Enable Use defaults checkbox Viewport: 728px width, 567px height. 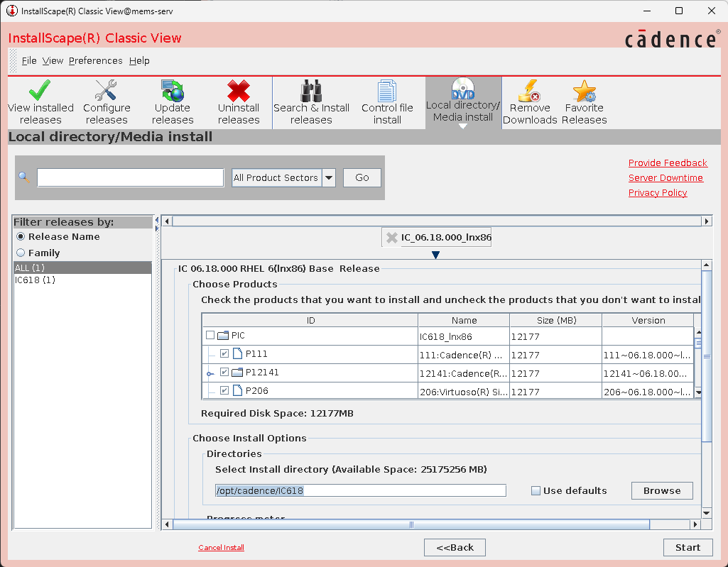pos(536,491)
